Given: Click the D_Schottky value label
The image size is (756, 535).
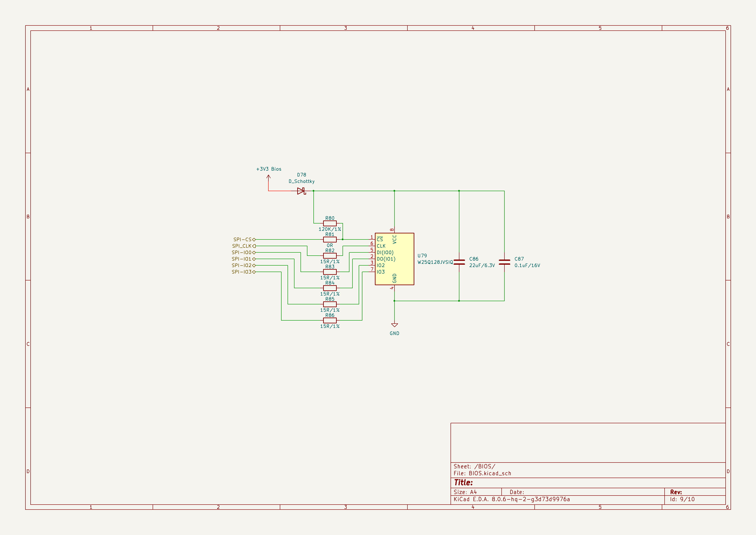Looking at the screenshot, I should [301, 181].
